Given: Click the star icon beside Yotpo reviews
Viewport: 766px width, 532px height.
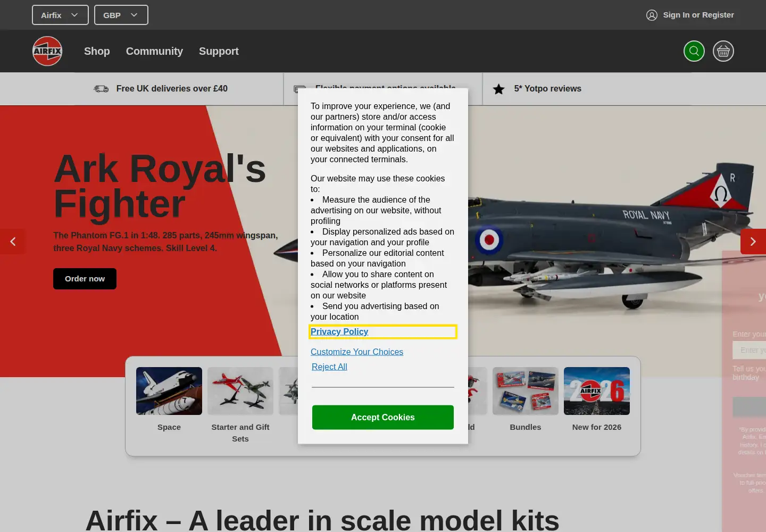Looking at the screenshot, I should (x=498, y=89).
